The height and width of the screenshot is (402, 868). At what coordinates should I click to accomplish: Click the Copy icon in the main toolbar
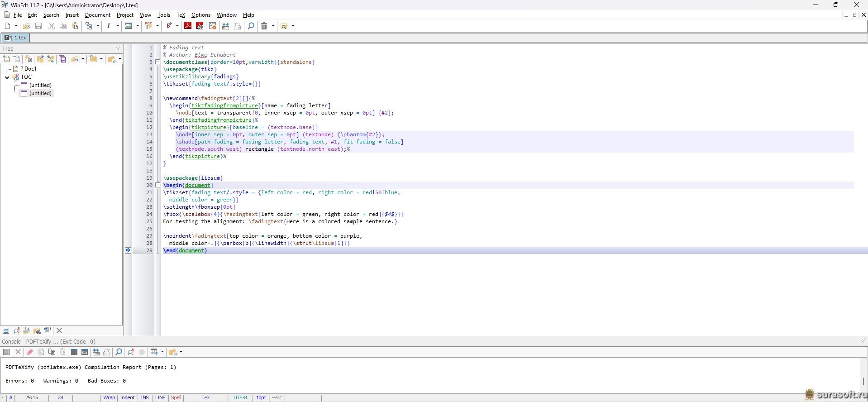point(63,26)
